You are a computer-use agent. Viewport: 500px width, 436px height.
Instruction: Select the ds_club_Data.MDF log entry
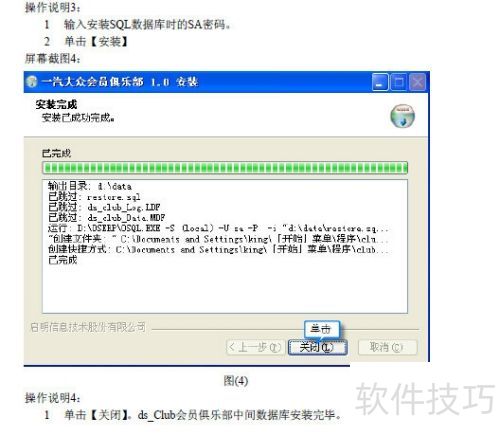point(107,217)
